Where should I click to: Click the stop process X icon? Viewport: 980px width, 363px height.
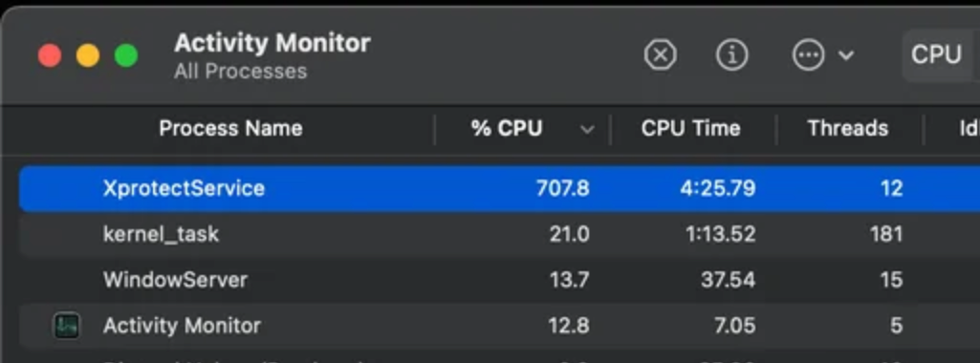(x=660, y=55)
